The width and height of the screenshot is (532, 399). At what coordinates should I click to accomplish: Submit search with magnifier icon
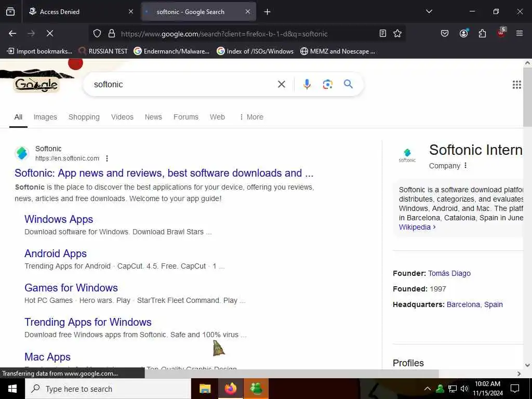(x=348, y=84)
